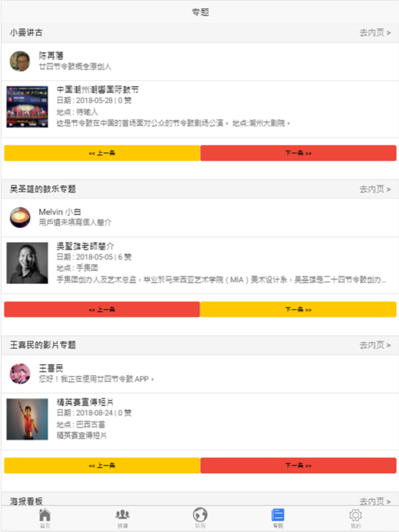Click yellow 上一条 button under 王喜民 section
The height and width of the screenshot is (532, 399).
(102, 465)
